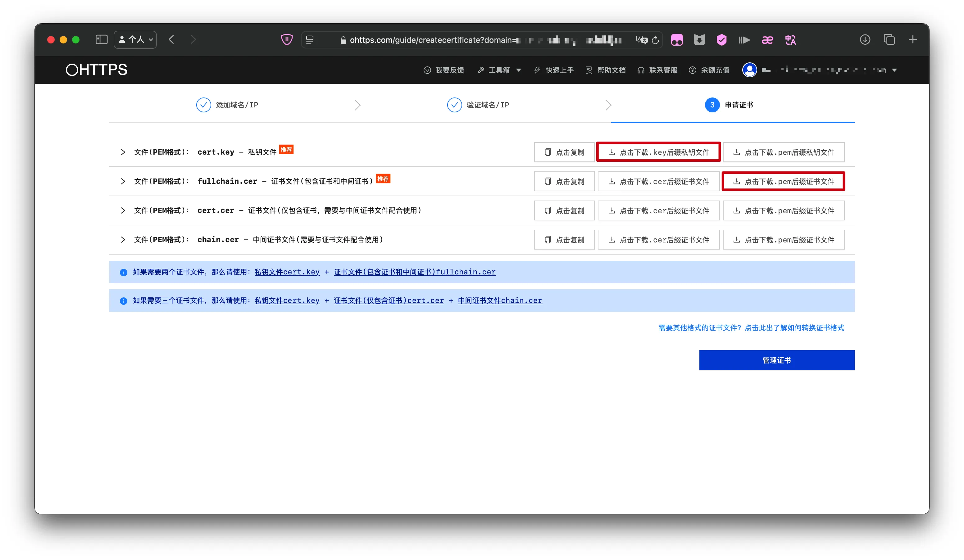Click the user avatar icon in header
This screenshot has width=964, height=560.
tap(749, 70)
